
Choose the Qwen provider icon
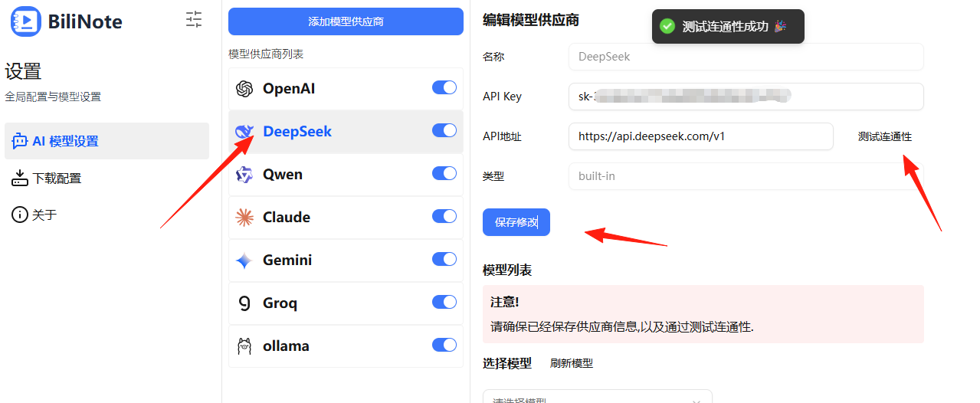pyautogui.click(x=244, y=175)
